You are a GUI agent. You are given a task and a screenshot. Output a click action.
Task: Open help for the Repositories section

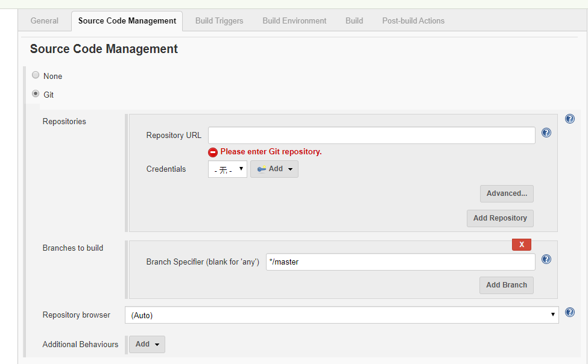click(x=570, y=119)
